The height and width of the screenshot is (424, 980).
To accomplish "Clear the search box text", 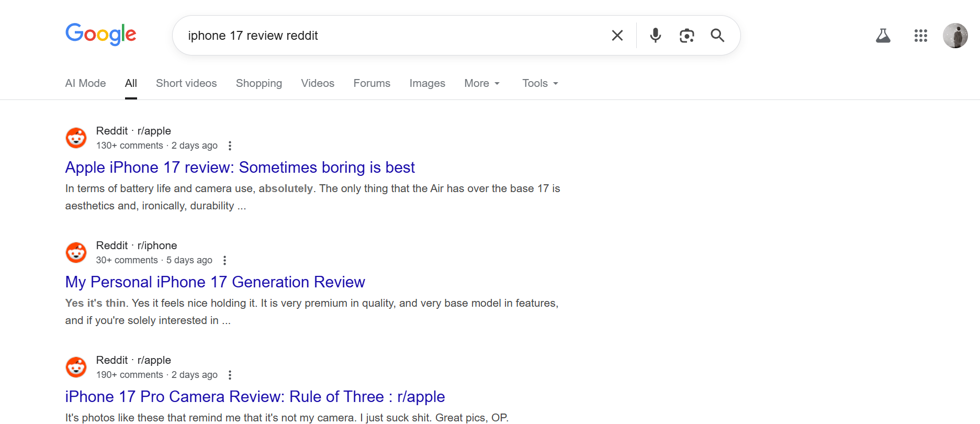I will point(617,36).
